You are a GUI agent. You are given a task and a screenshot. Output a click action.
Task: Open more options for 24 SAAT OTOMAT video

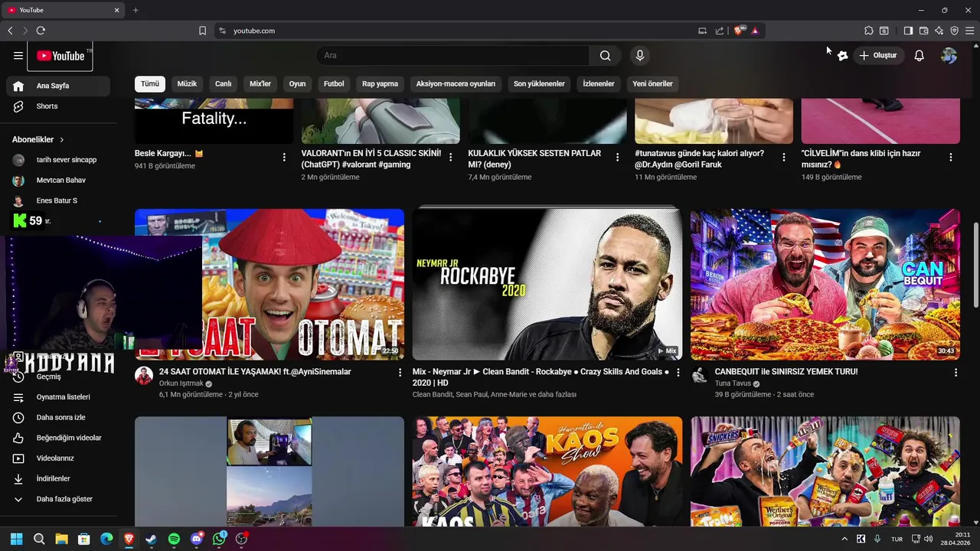[400, 373]
